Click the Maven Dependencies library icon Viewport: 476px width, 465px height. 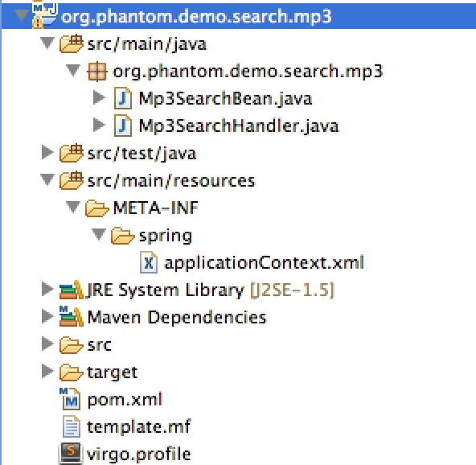71,316
